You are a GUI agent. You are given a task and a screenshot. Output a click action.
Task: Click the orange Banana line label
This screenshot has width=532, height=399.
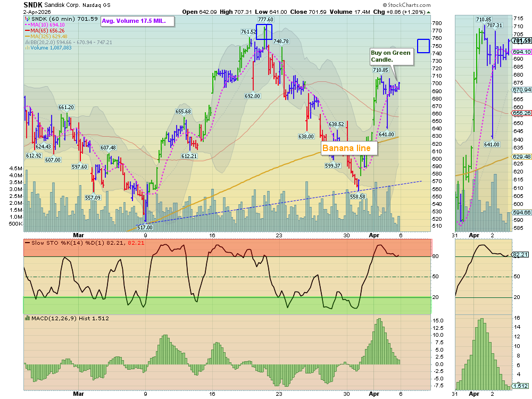point(349,148)
